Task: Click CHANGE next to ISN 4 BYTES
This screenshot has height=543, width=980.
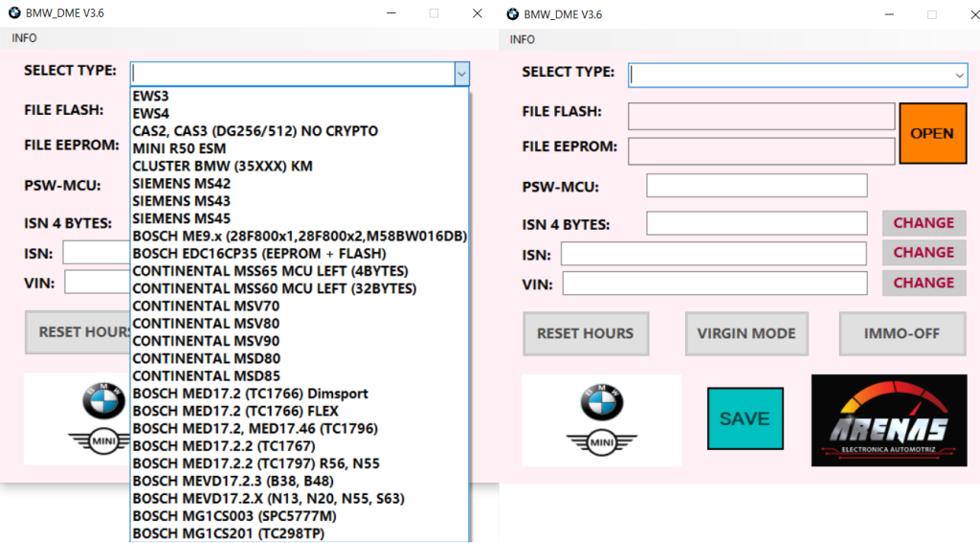Action: coord(924,223)
